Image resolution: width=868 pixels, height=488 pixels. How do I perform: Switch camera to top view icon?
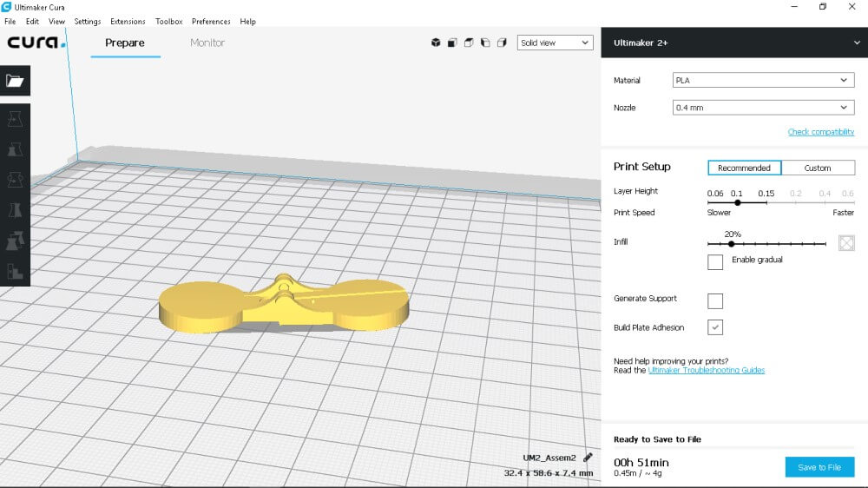coord(469,43)
